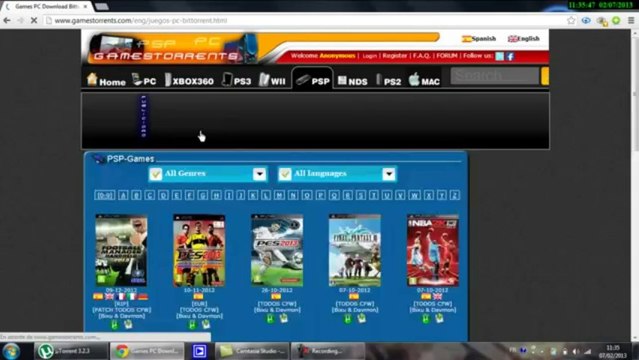Filter games by letter M

click(x=279, y=195)
